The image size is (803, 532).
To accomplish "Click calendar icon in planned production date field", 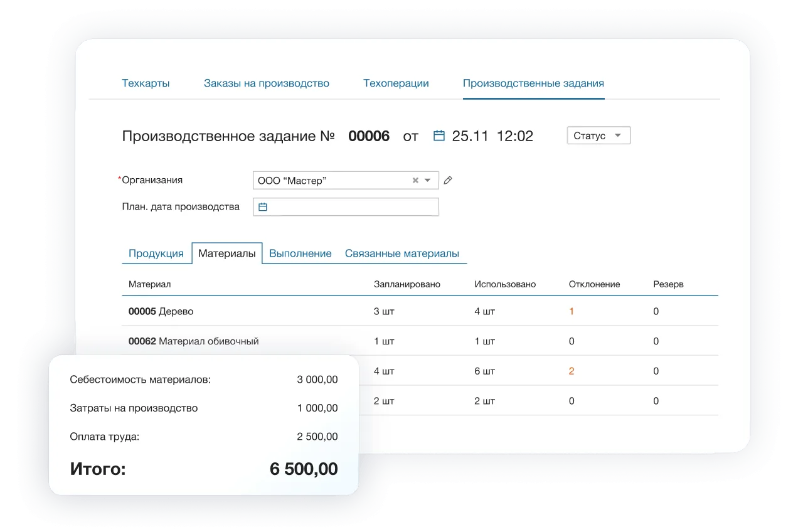I will click(x=263, y=207).
